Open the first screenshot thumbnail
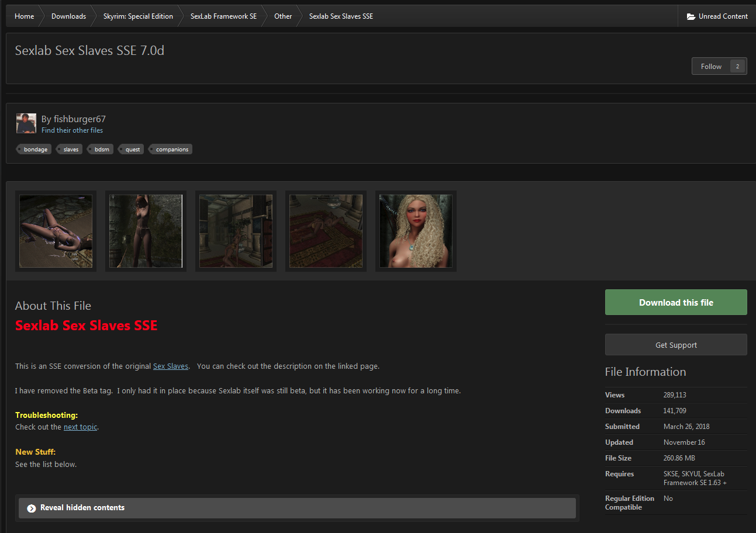The height and width of the screenshot is (533, 756). (56, 231)
